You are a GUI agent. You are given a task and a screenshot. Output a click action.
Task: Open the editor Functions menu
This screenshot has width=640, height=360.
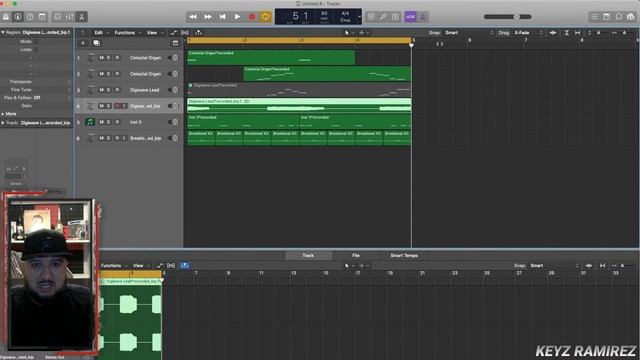[x=113, y=266]
